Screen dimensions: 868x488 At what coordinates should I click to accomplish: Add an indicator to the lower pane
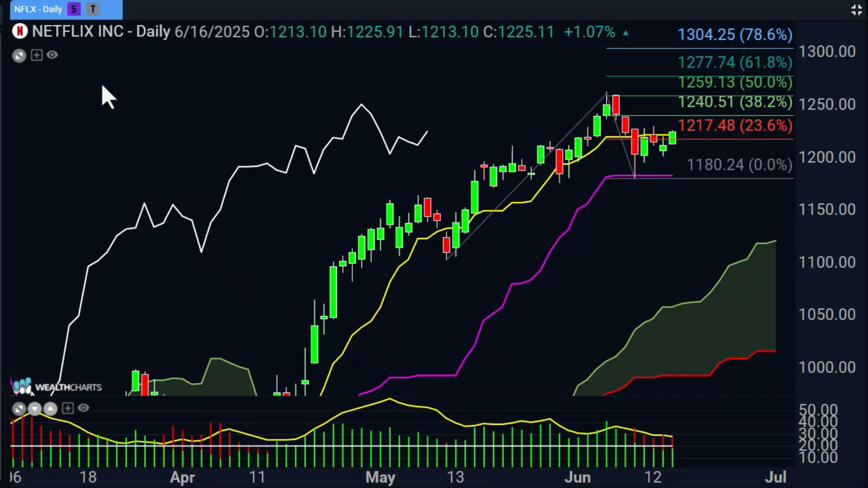[68, 408]
